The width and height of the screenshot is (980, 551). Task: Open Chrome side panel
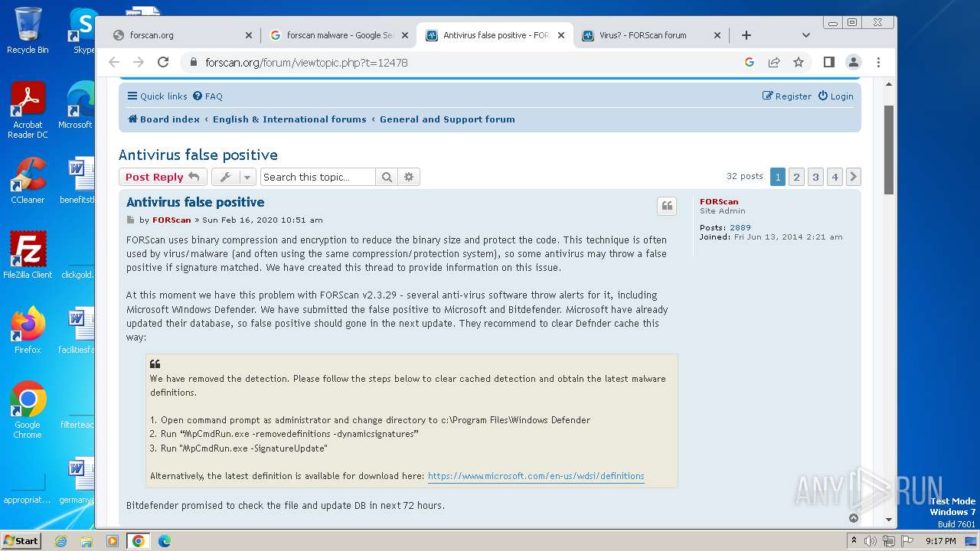click(x=828, y=62)
